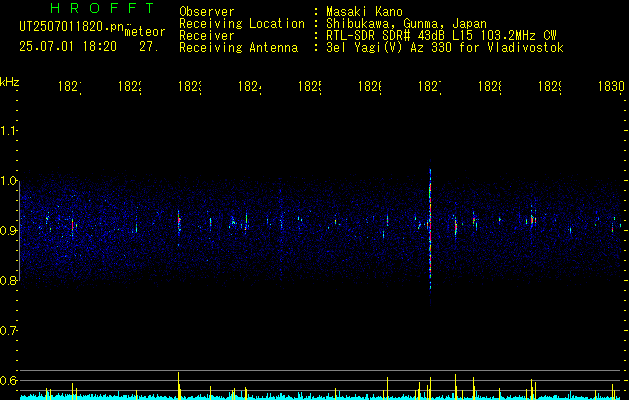Click the 0.7 frequency axis label
The image size is (629, 400).
[x=9, y=331]
